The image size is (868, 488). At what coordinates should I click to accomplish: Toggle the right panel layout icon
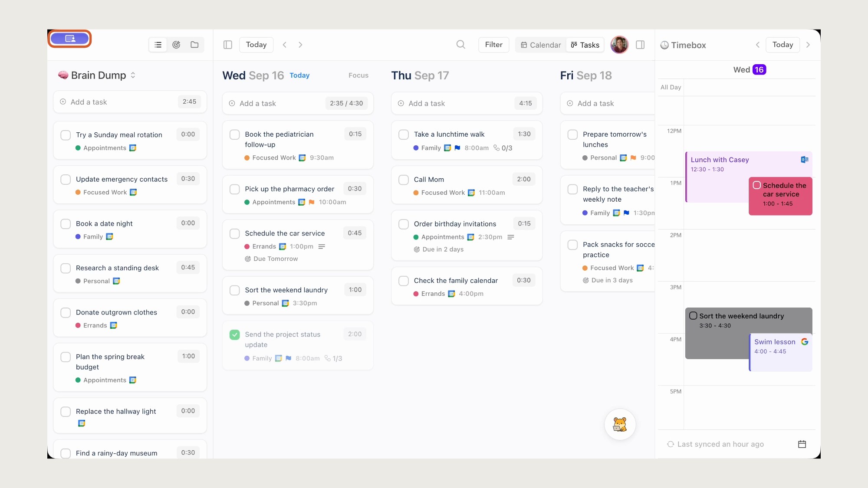(640, 45)
